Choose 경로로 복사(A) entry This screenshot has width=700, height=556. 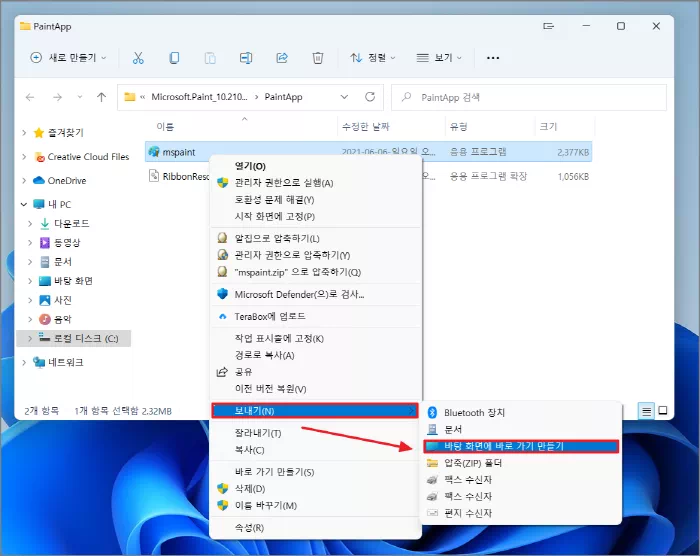(316, 355)
